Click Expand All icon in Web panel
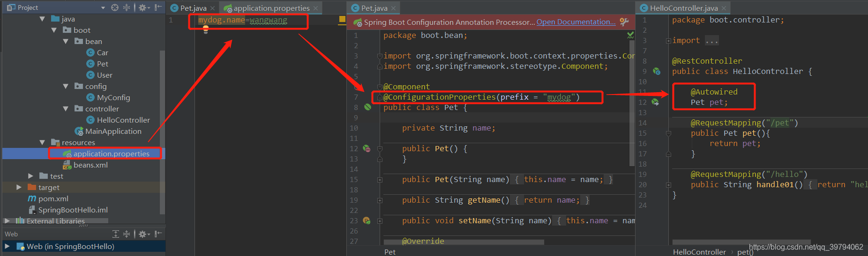868x256 pixels. pyautogui.click(x=116, y=234)
